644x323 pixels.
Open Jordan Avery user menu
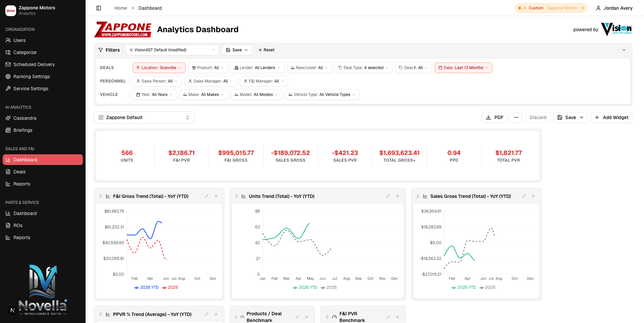coord(614,8)
